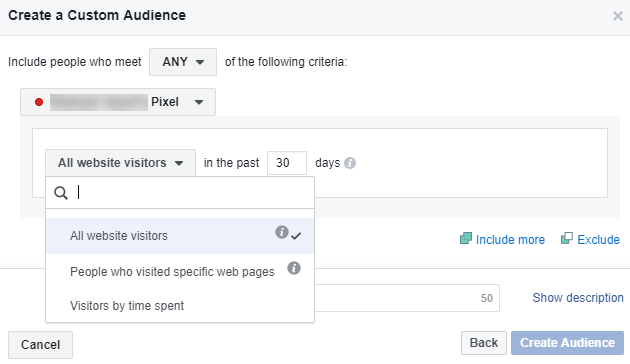Open the ANY criteria dropdown
Viewport: 630px width, 364px height.
[183, 62]
